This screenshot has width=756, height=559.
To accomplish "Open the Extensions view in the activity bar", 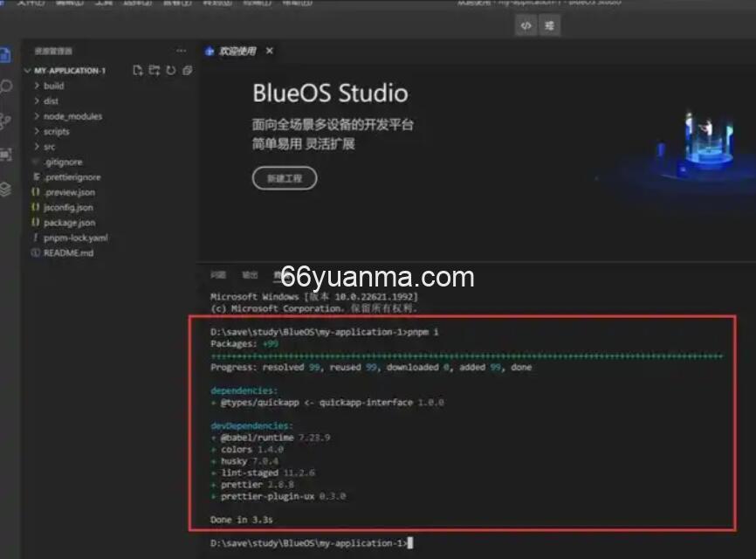I will pyautogui.click(x=8, y=184).
